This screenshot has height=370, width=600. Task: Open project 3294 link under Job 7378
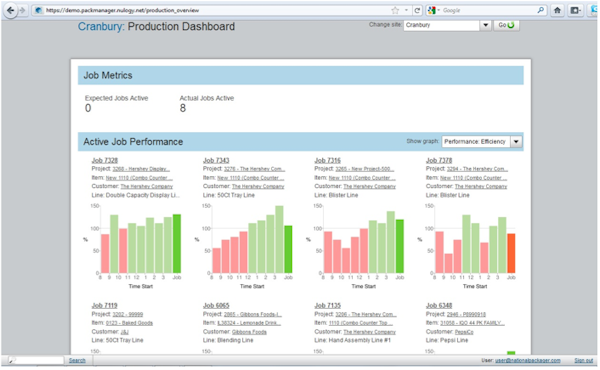click(477, 169)
